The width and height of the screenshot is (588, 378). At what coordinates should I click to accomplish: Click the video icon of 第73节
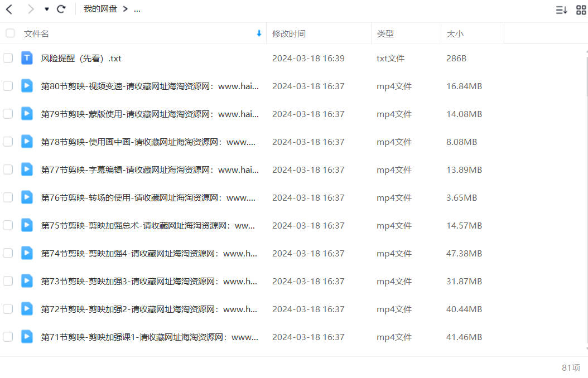27,281
